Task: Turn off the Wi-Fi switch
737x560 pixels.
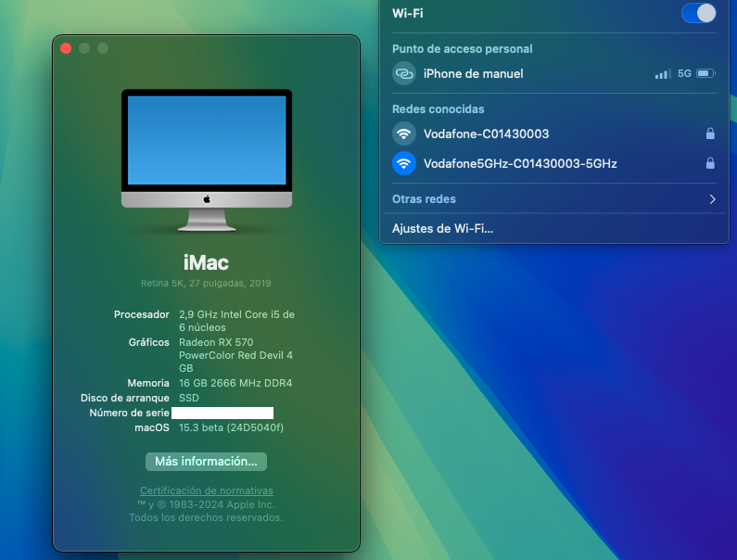Action: (698, 13)
